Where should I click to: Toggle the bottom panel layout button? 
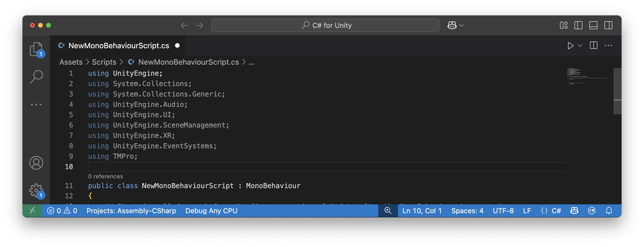click(x=593, y=25)
